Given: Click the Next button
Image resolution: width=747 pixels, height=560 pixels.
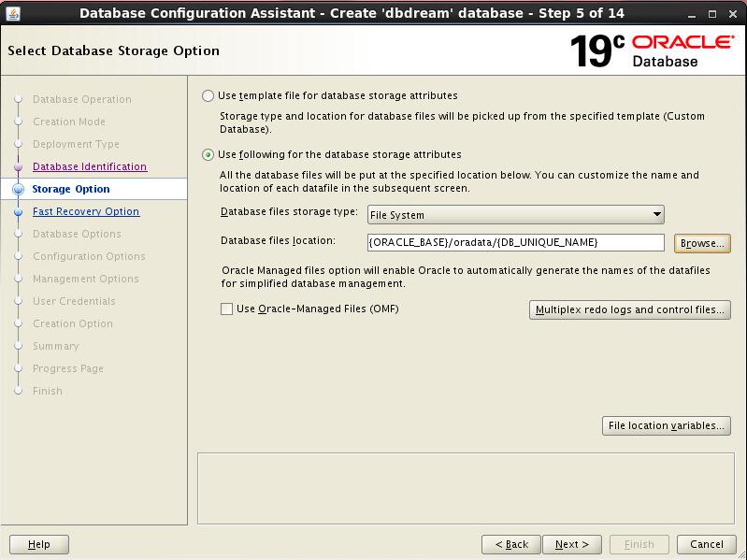Looking at the screenshot, I should 571,544.
